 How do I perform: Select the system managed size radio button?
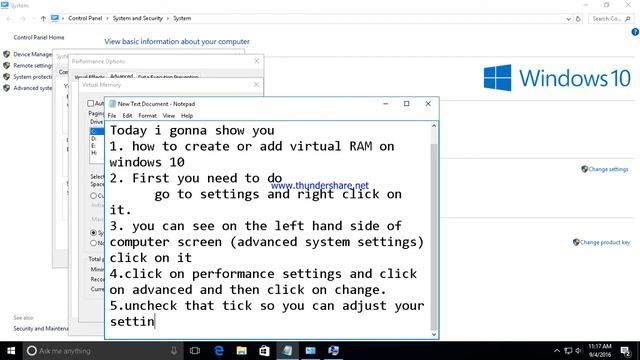[93, 233]
